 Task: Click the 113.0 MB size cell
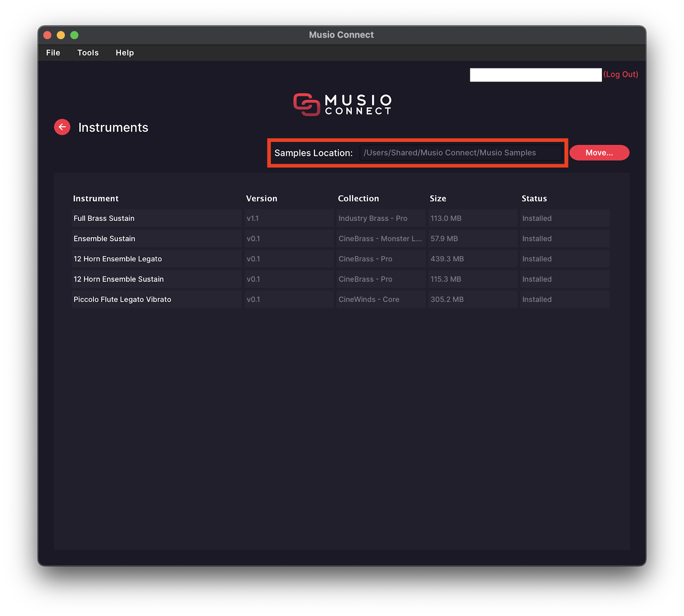pyautogui.click(x=473, y=218)
